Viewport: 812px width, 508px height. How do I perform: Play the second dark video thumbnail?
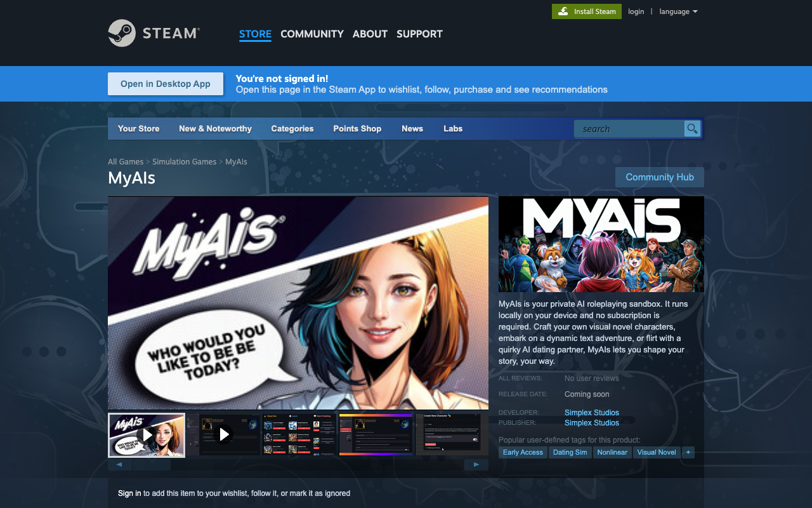click(224, 435)
